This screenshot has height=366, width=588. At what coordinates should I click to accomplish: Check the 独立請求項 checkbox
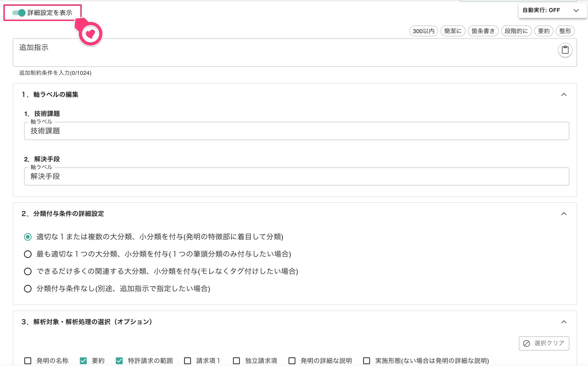[x=236, y=361]
